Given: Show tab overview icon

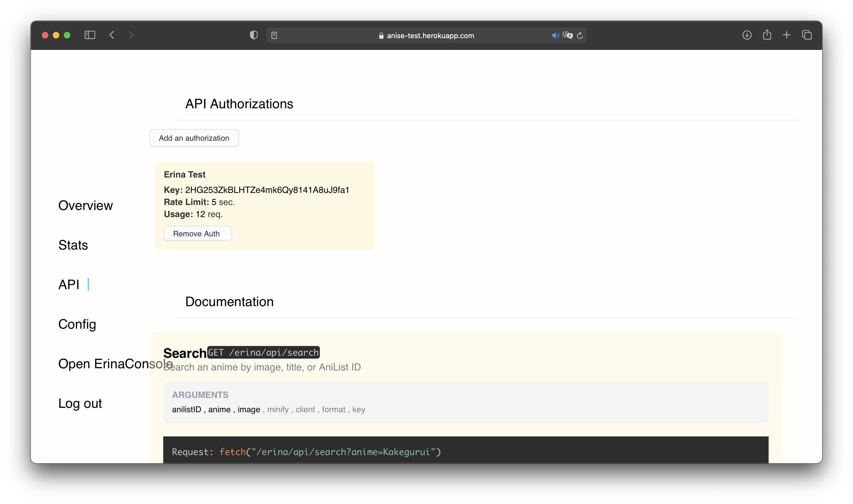Looking at the screenshot, I should (807, 35).
